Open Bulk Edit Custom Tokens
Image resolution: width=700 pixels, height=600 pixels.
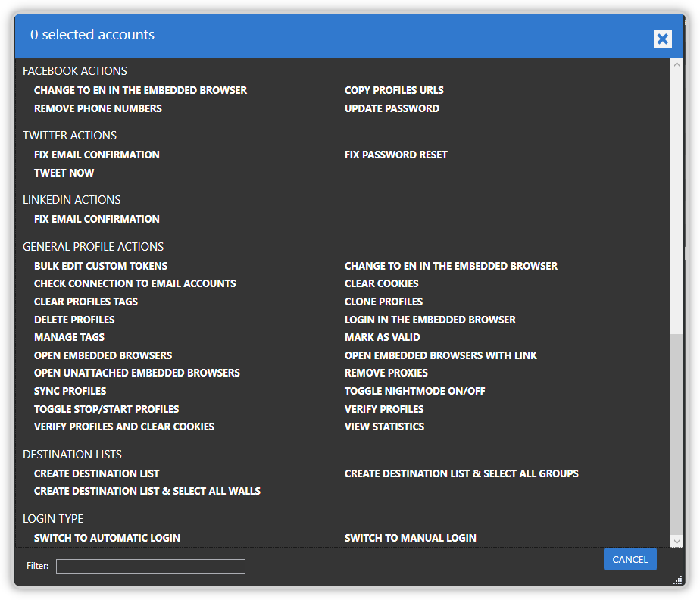click(101, 266)
